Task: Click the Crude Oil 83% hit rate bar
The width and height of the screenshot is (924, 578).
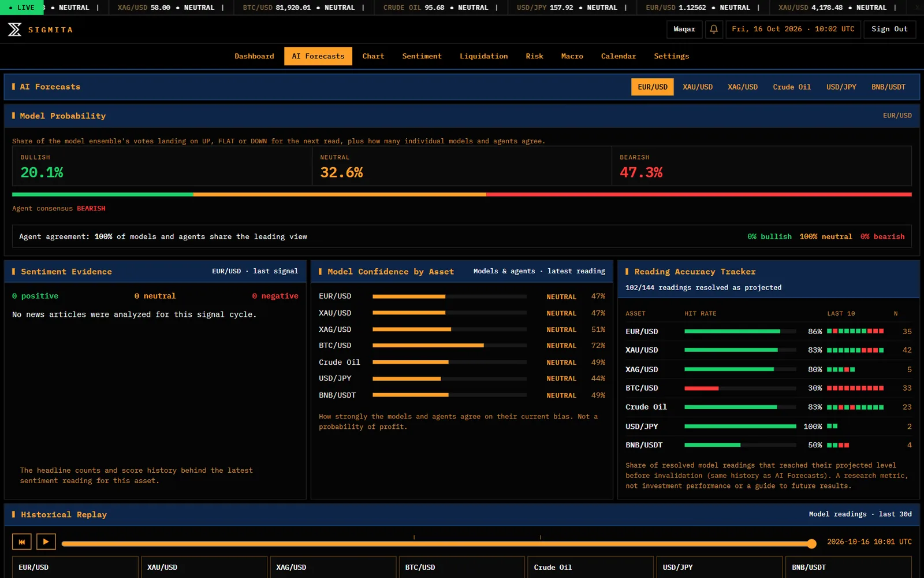Action: pyautogui.click(x=740, y=407)
